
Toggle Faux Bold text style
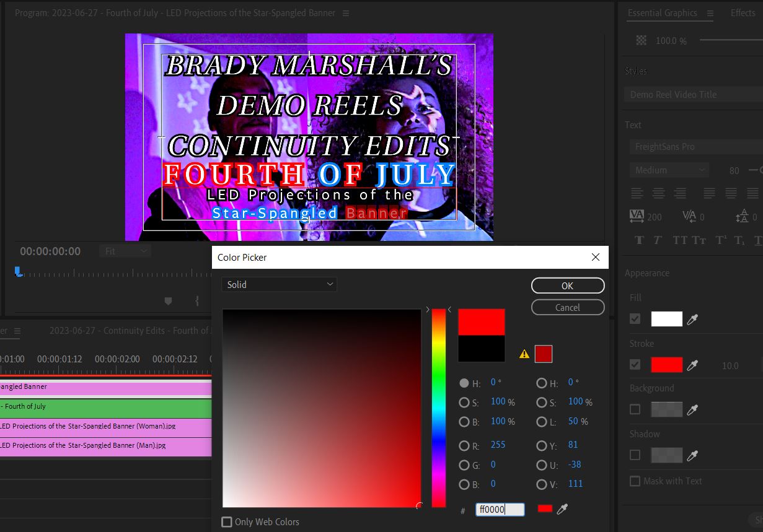click(x=639, y=240)
